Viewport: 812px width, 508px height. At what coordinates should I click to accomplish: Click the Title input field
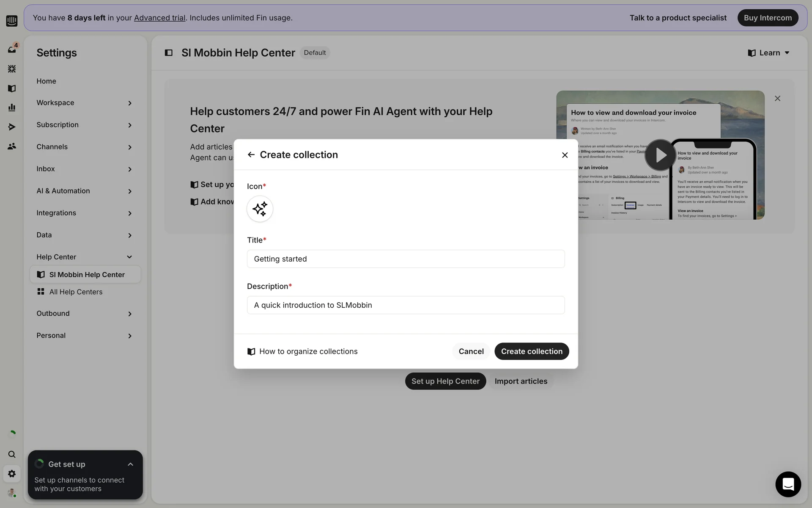point(406,259)
